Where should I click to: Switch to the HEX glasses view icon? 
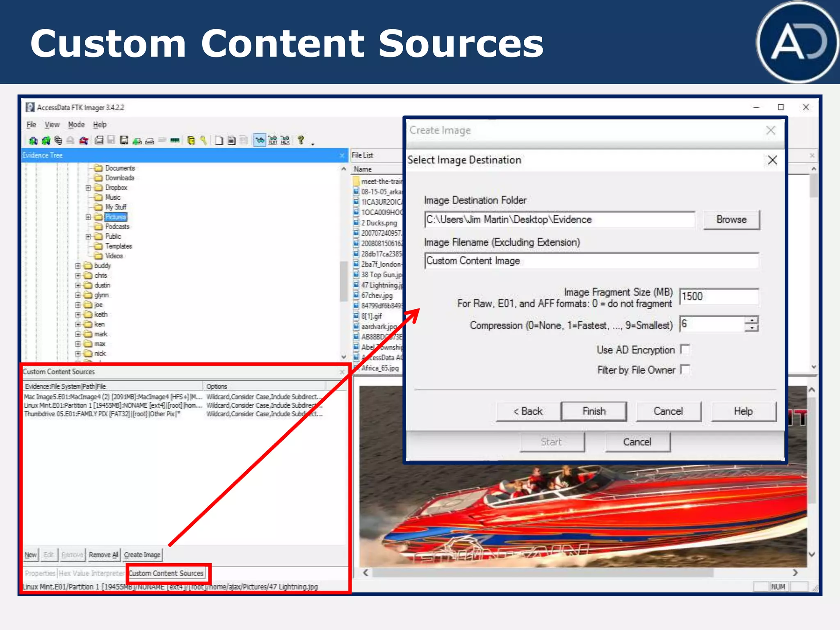pyautogui.click(x=285, y=140)
